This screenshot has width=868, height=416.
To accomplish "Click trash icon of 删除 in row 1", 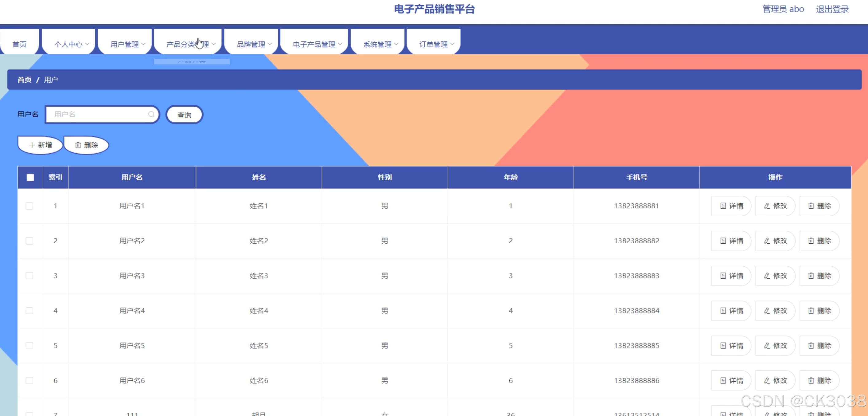I will point(811,206).
